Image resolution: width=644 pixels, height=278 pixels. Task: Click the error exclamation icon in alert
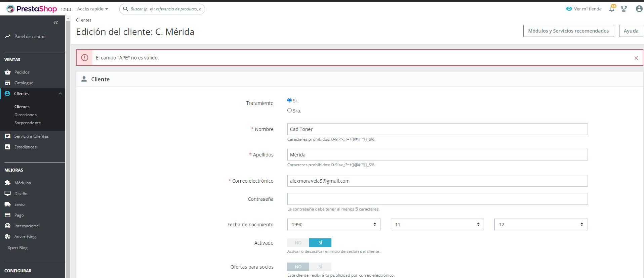(85, 58)
